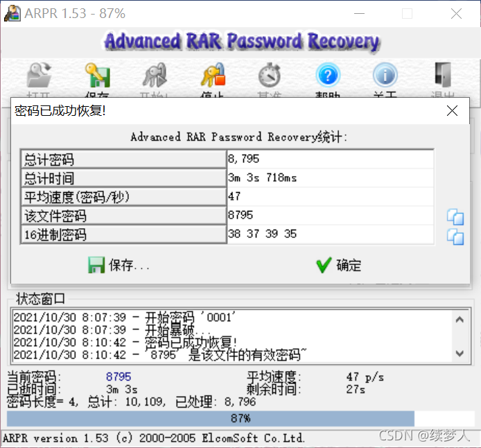Confirm with the 确定 button
Viewport: 481px width, 448px height.
pos(339,265)
